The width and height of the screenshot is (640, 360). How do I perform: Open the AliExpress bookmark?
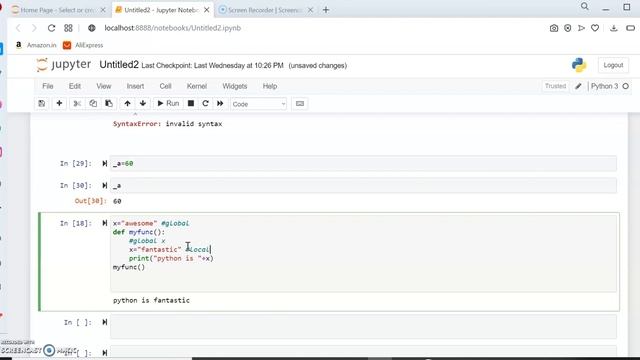pyautogui.click(x=83, y=45)
